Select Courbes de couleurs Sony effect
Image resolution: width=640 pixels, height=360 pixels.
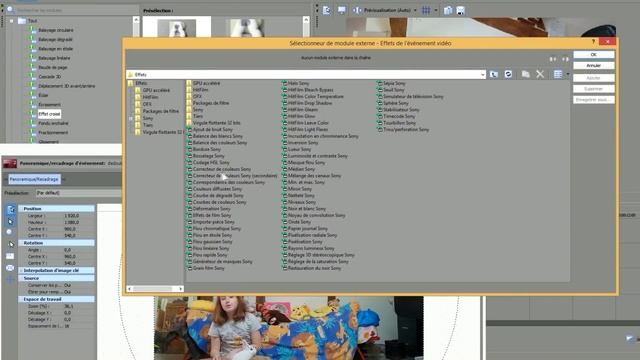220,202
